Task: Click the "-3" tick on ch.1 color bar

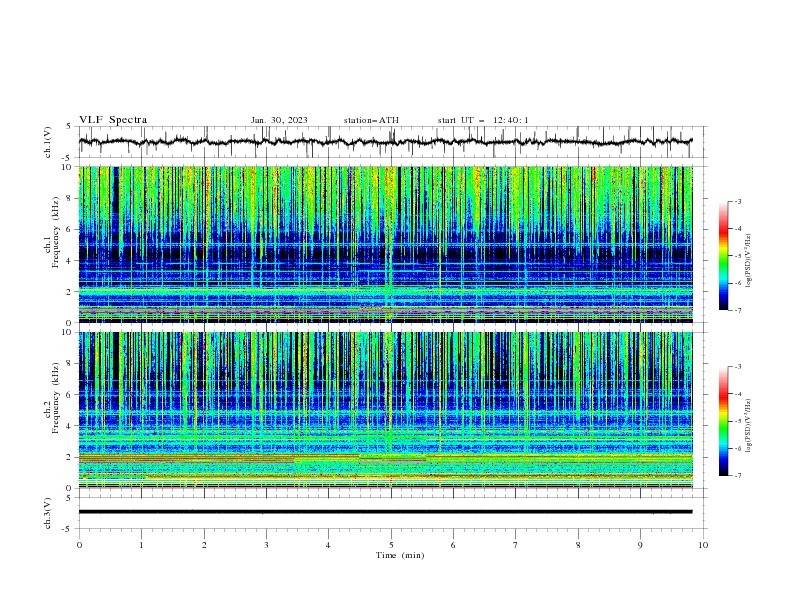Action: coord(737,201)
